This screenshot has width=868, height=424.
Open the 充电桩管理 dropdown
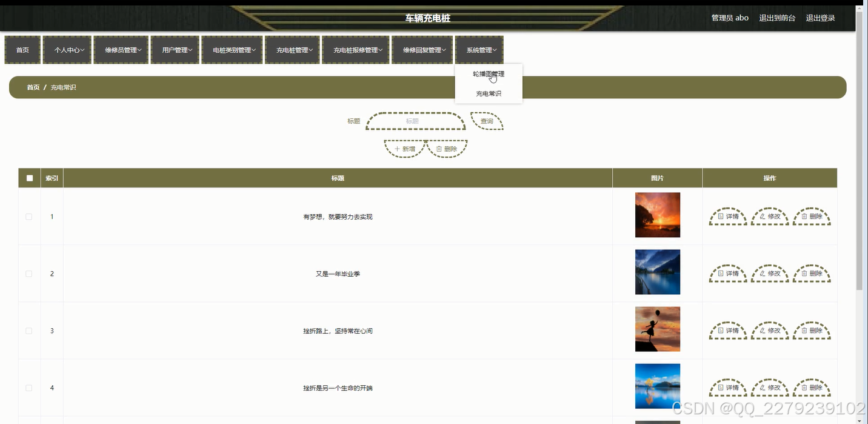(292, 50)
